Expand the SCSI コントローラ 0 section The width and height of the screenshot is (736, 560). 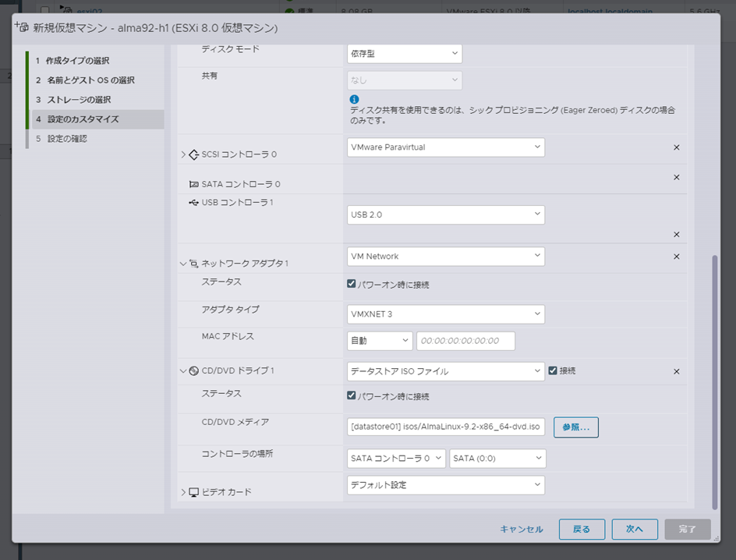[183, 154]
